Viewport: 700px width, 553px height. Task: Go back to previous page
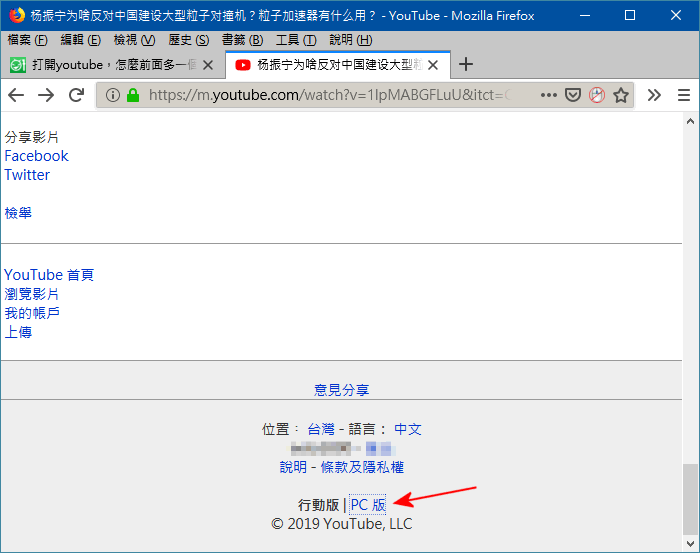16,95
